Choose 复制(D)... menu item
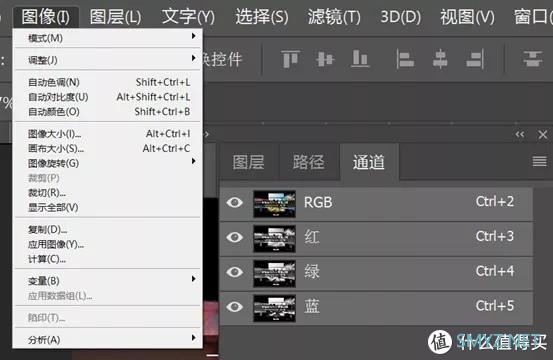Viewport: 553px width, 360px height. [108, 230]
